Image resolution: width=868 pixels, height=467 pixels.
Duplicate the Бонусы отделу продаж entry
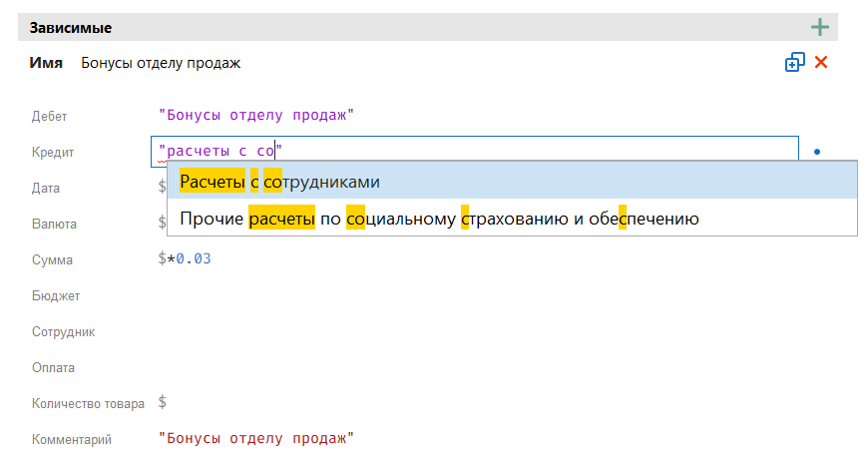pos(794,63)
